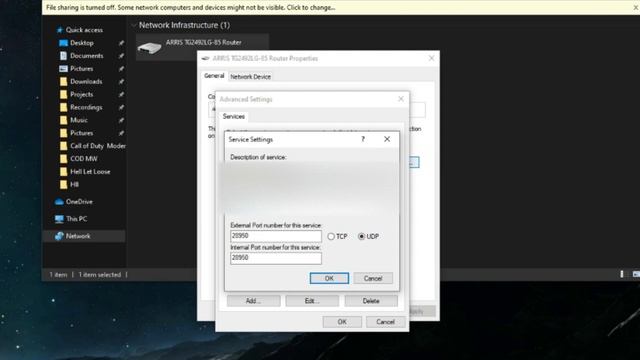Collapse the Network Infrastructure group
The image size is (640, 360).
[x=133, y=25]
